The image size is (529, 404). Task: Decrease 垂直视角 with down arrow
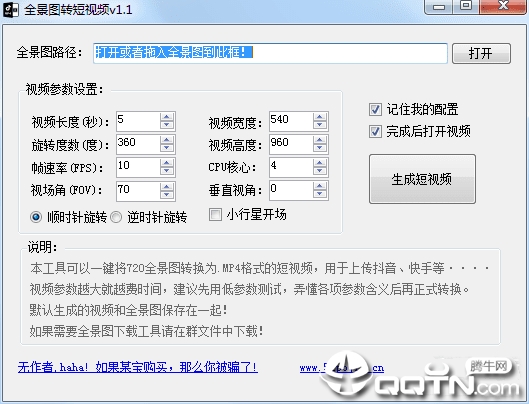pos(319,194)
